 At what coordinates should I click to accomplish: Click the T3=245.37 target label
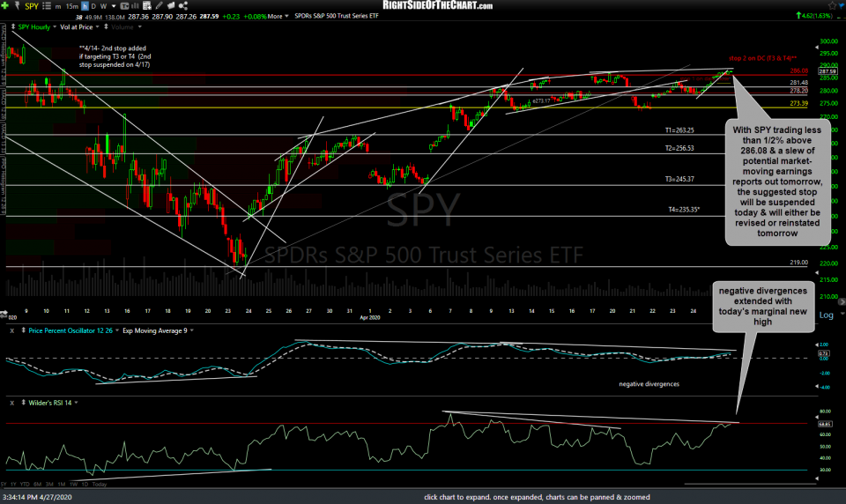(679, 179)
